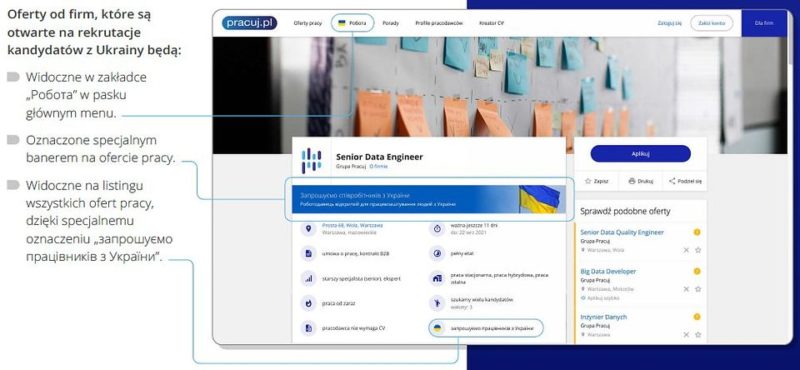The height and width of the screenshot is (370, 800).
Task: Click the candidates icon beside szukamy wielu kandydatów
Action: click(437, 304)
